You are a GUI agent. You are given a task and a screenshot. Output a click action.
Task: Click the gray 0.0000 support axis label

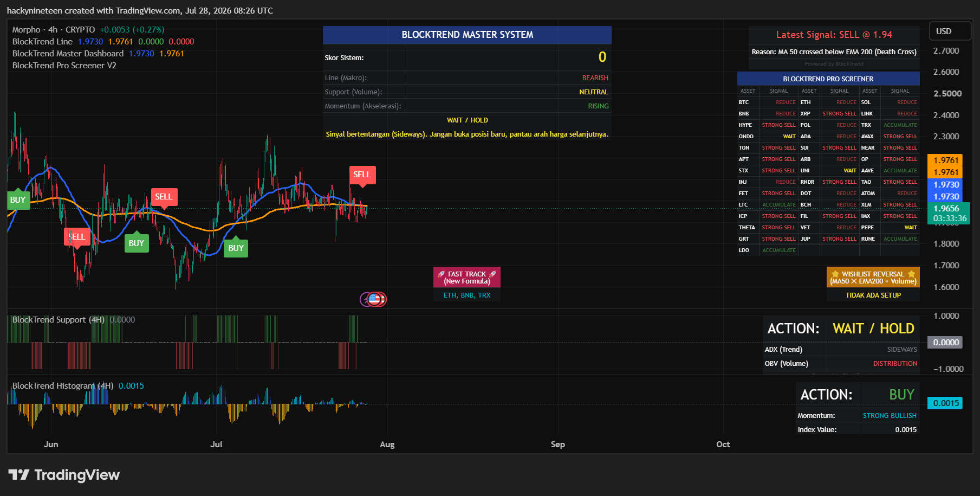945,342
